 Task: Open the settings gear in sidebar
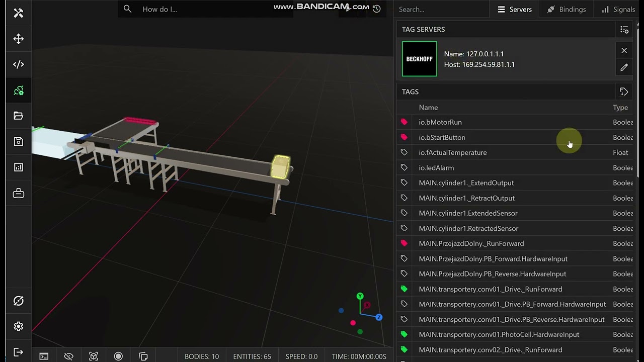pyautogui.click(x=19, y=326)
